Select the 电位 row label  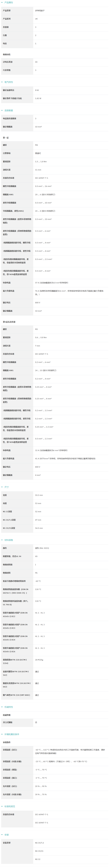pos(5,44)
